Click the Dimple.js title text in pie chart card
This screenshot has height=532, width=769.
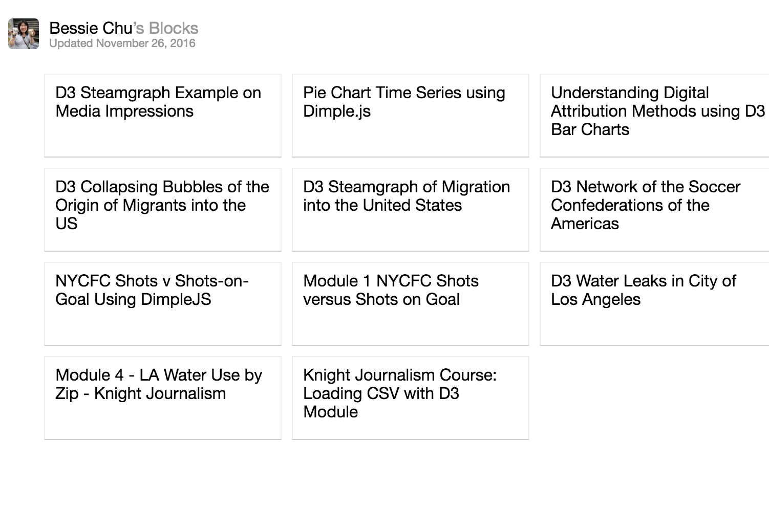tap(337, 112)
